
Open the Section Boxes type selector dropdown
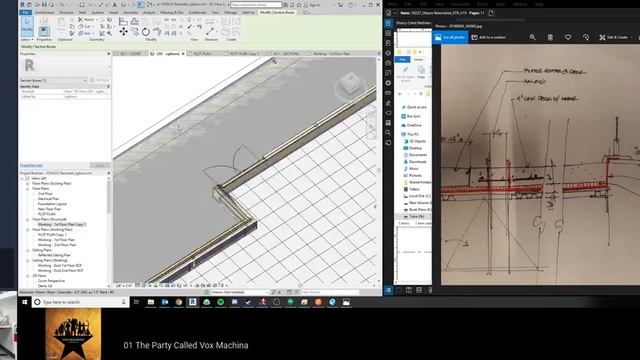pyautogui.click(x=53, y=80)
